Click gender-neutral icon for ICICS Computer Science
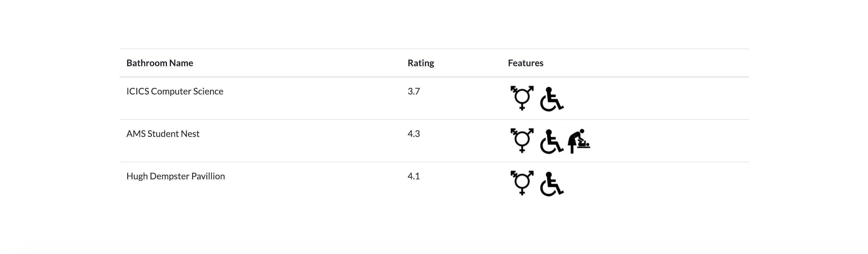Viewport: 868px width, 254px height. pyautogui.click(x=522, y=98)
